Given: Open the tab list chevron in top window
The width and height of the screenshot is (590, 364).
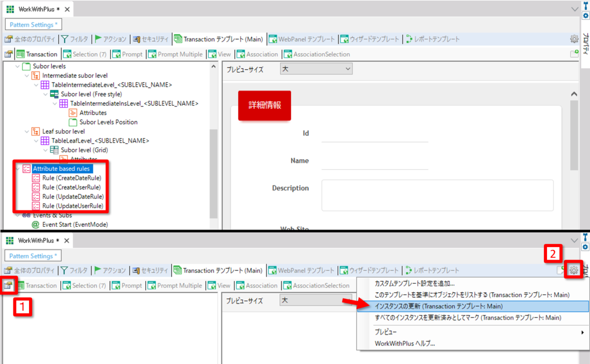Looking at the screenshot, I should pos(574,9).
